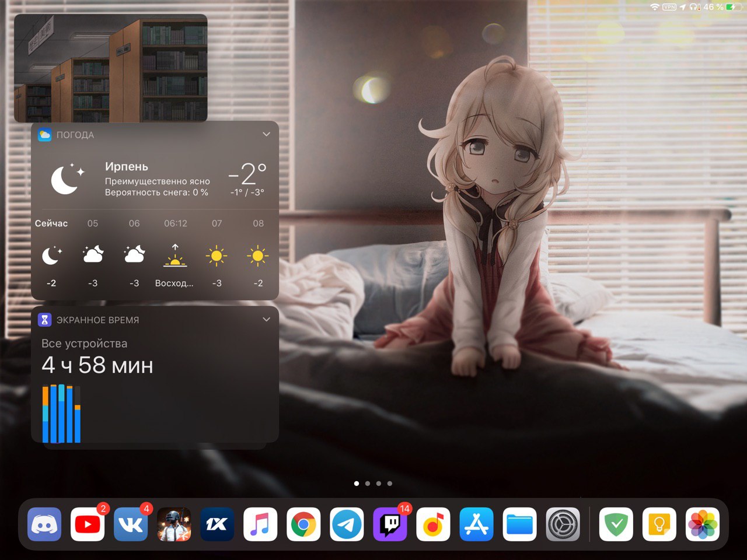Open the Settings app

tap(563, 524)
